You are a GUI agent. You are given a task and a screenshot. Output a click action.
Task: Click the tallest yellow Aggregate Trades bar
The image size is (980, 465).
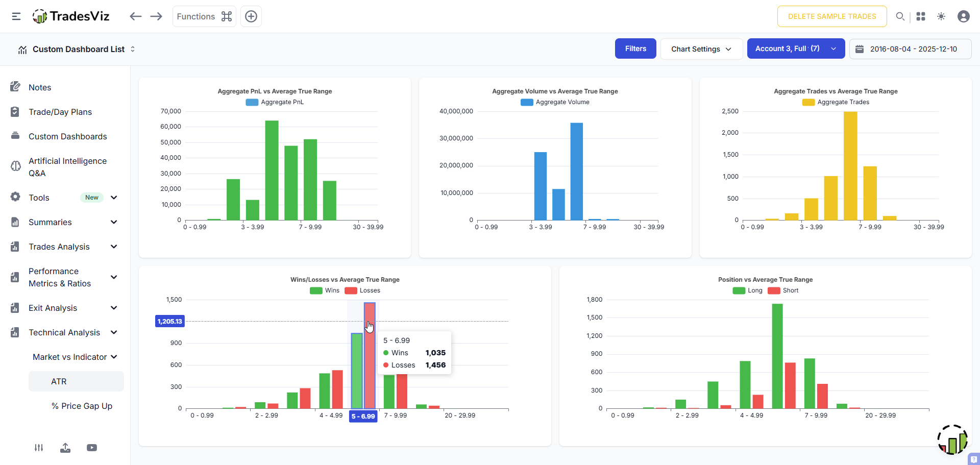point(850,166)
